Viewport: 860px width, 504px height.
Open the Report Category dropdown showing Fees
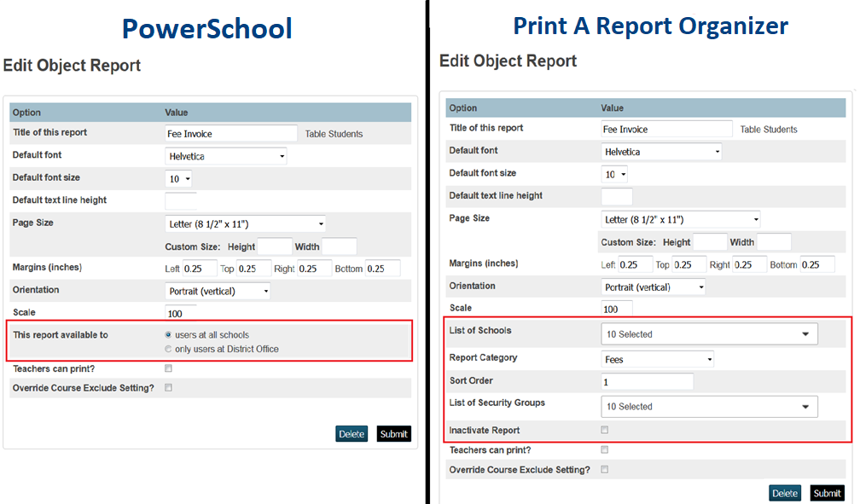(x=657, y=358)
